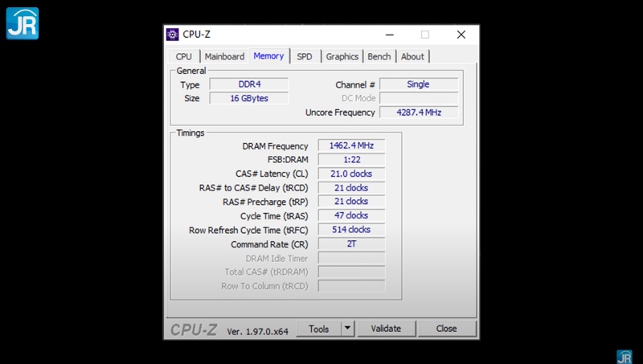Click the 'Cycle Time (tRAS)' label
This screenshot has height=364, width=643.
click(x=274, y=216)
